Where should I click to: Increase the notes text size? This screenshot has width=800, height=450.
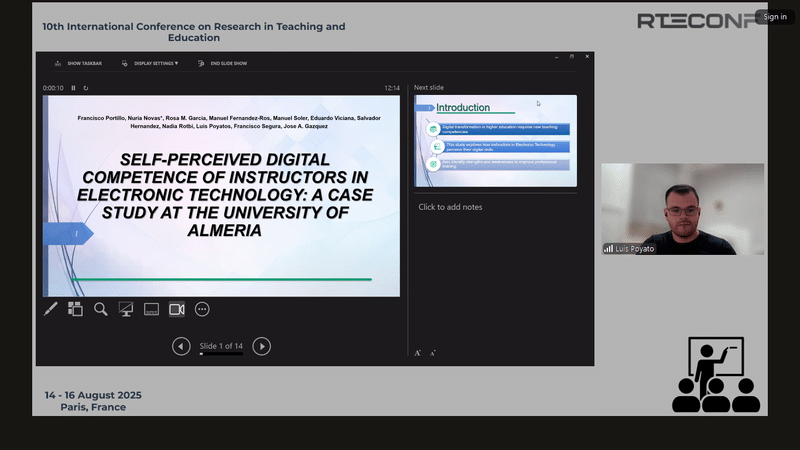tap(418, 353)
